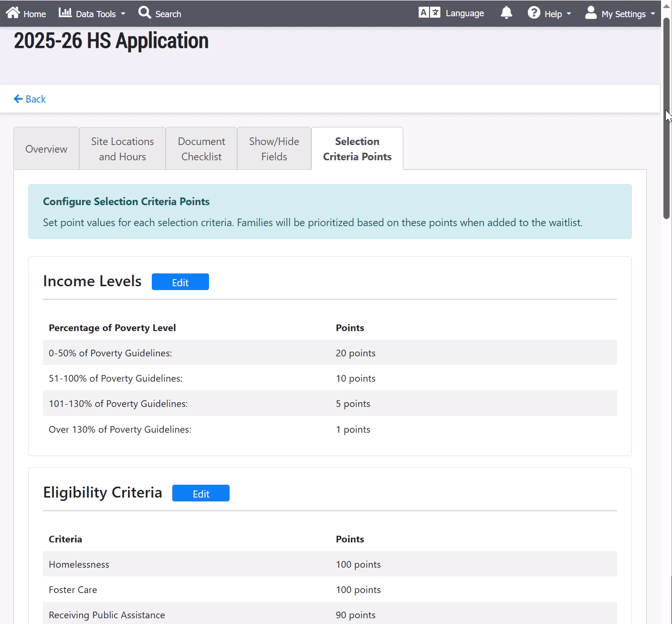The width and height of the screenshot is (672, 624).
Task: Open the Document Checklist tab
Action: pos(201,149)
